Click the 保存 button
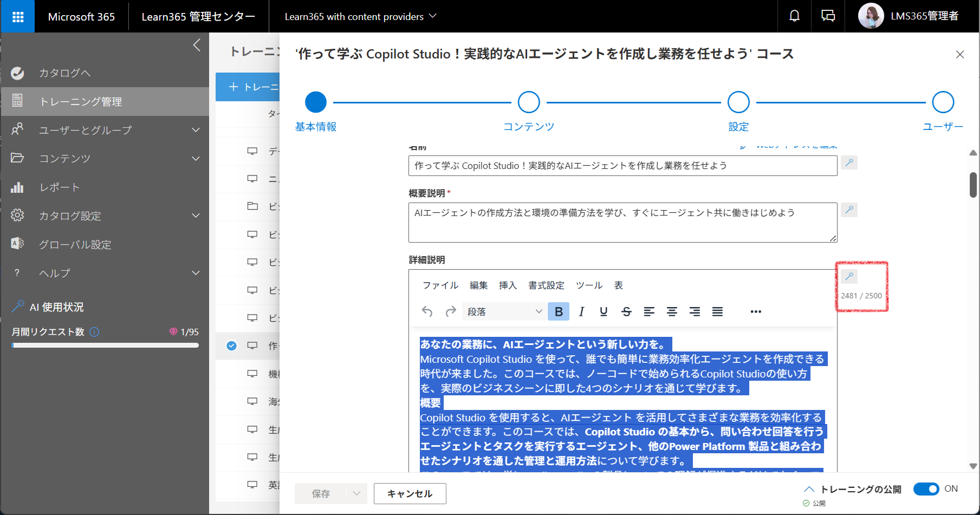 tap(321, 493)
